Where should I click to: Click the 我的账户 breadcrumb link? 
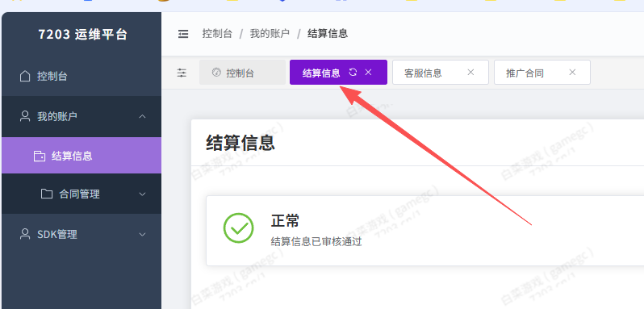[270, 34]
